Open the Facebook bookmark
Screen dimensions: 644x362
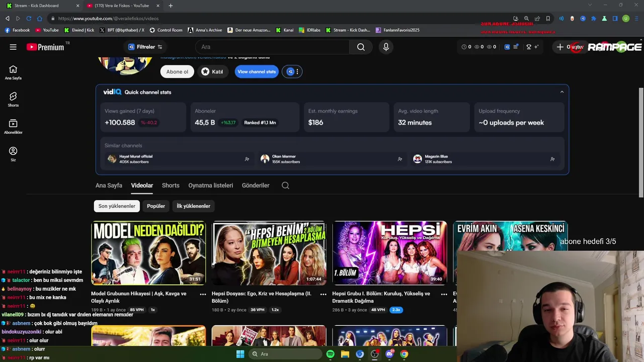tap(18, 30)
